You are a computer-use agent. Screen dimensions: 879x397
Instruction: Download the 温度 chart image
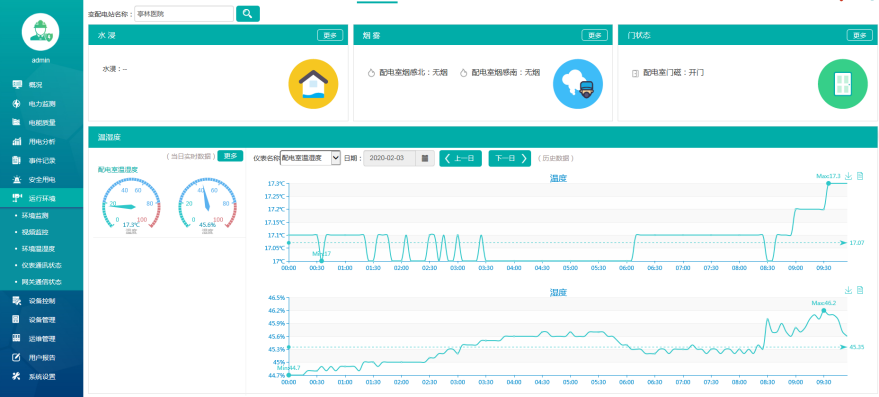[848, 176]
